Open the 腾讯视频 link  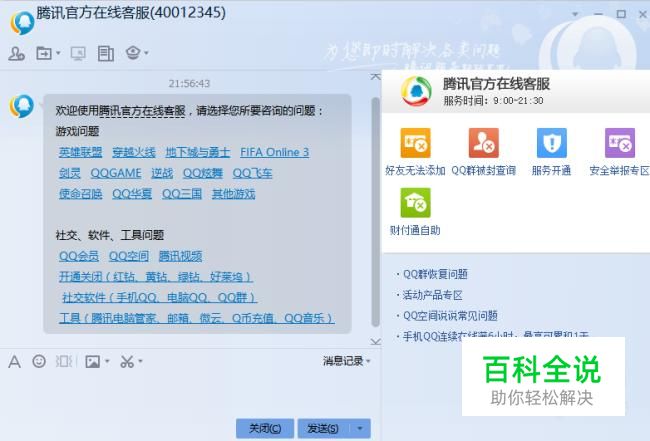pyautogui.click(x=180, y=256)
